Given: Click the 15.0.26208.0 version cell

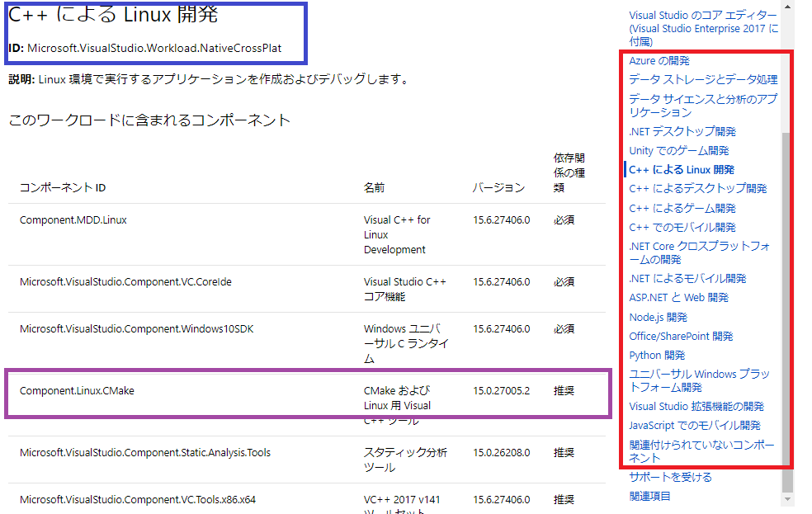Looking at the screenshot, I should click(501, 453).
